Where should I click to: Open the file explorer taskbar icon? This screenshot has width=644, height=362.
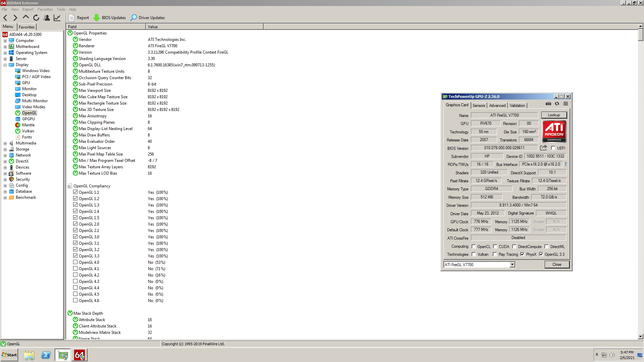click(29, 355)
